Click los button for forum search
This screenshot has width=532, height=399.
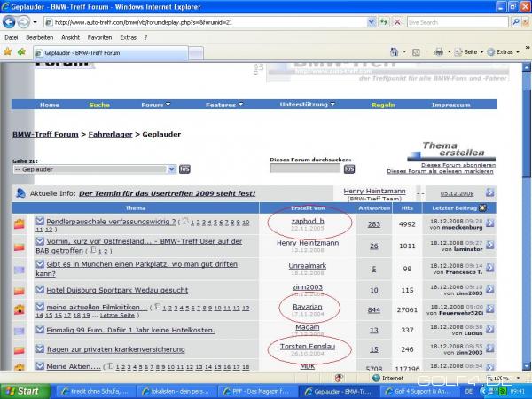pos(349,168)
